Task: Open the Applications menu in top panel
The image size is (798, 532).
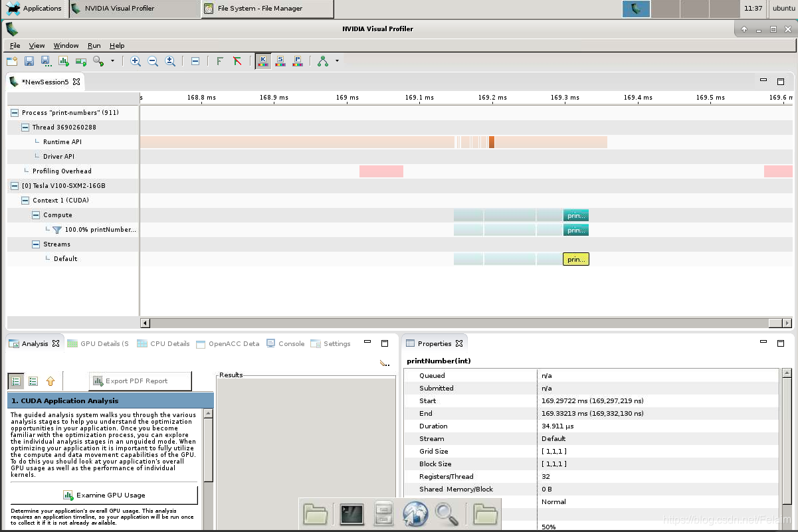Action: pos(35,9)
